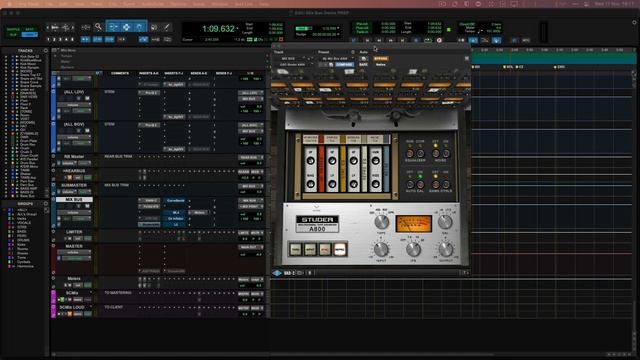The image size is (640, 360).
Task: Open the Setup menu
Action: click(x=199, y=4)
